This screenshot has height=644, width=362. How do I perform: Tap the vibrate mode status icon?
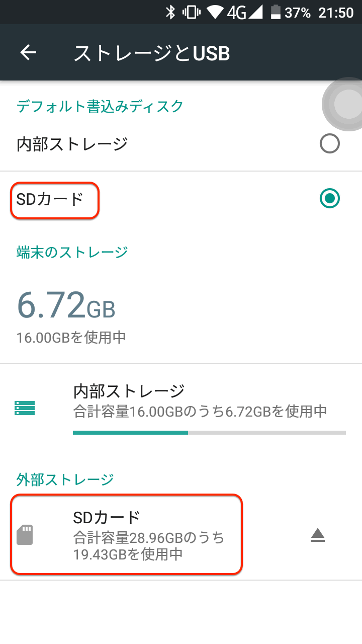[192, 12]
